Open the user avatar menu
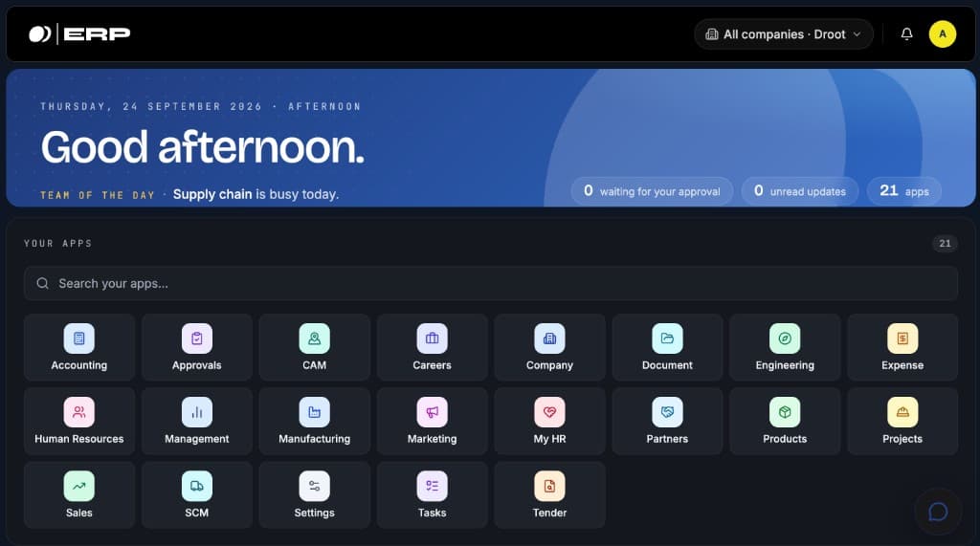This screenshot has width=980, height=546. point(943,33)
